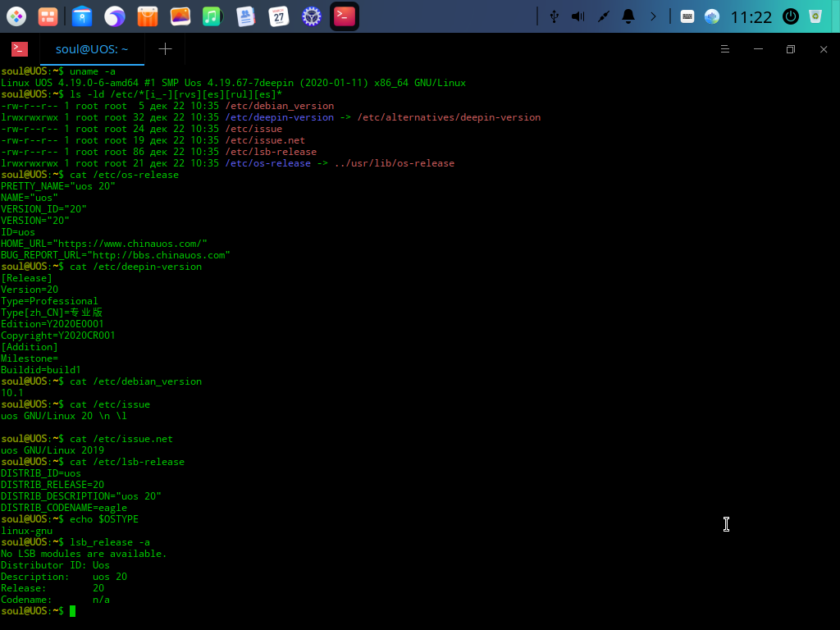Click the 'Buildid=build1' line

41,370
